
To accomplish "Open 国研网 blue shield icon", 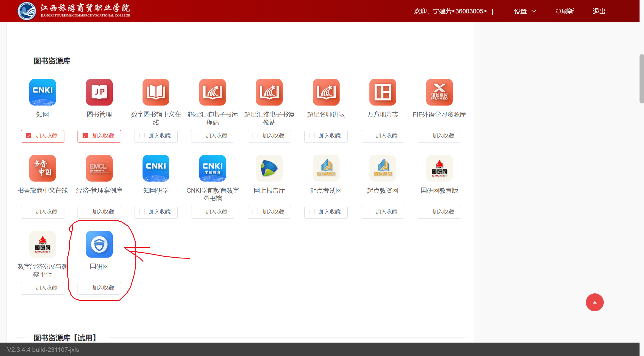I will [x=99, y=244].
